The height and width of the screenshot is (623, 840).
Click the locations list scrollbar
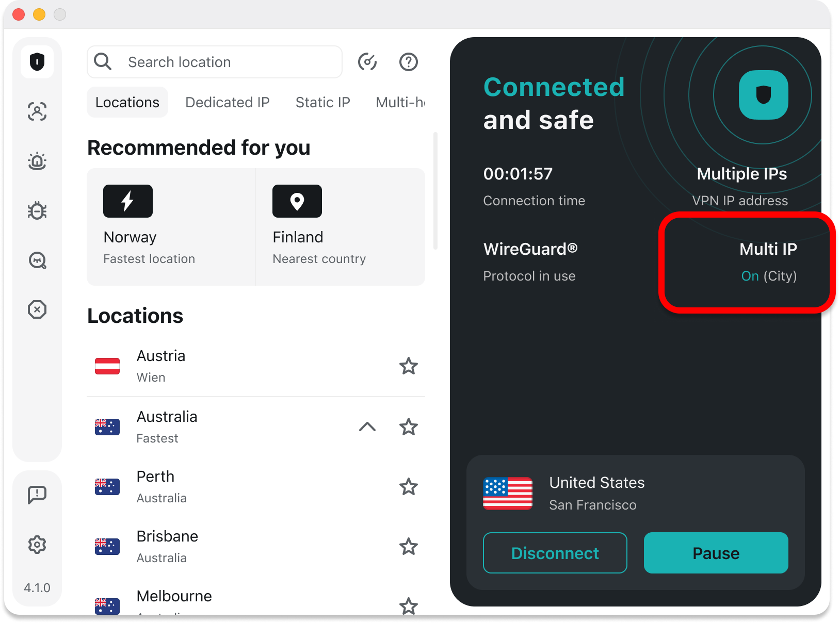[435, 191]
